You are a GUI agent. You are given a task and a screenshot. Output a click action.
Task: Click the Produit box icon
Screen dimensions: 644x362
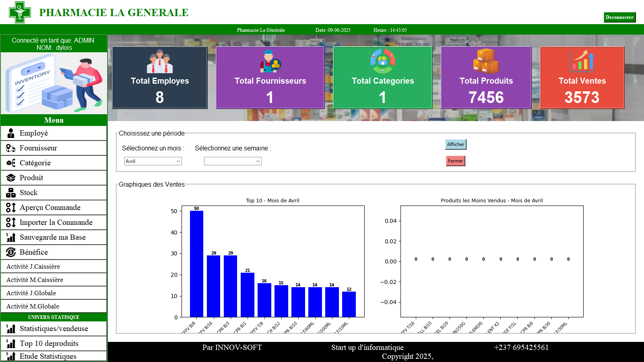click(11, 178)
